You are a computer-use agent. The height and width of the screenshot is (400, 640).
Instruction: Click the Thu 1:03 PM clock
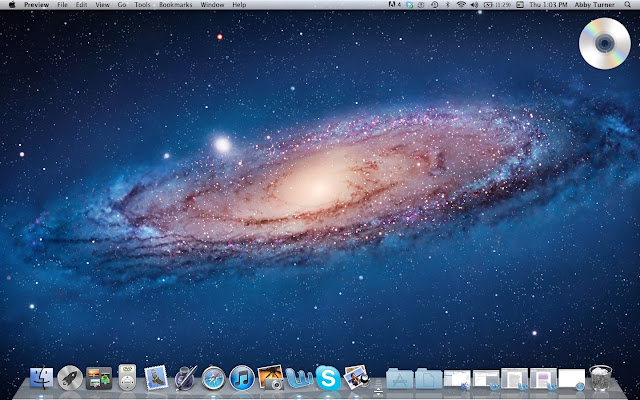[548, 5]
